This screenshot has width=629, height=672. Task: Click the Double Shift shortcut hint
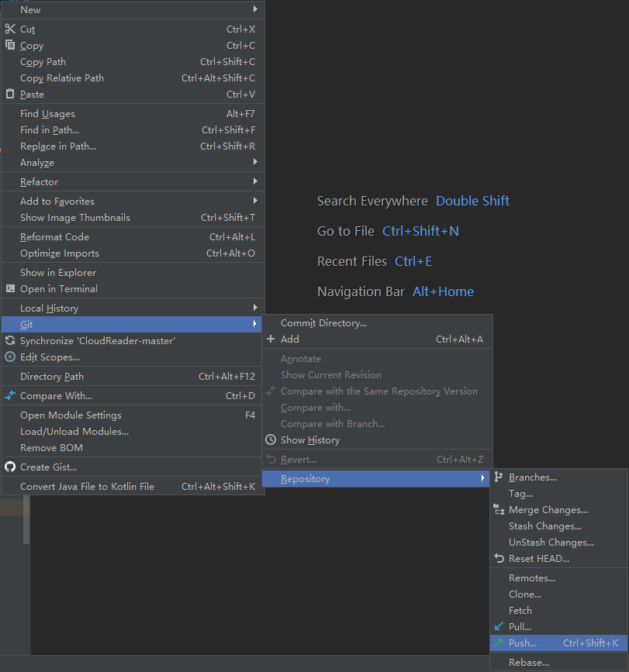click(x=472, y=201)
